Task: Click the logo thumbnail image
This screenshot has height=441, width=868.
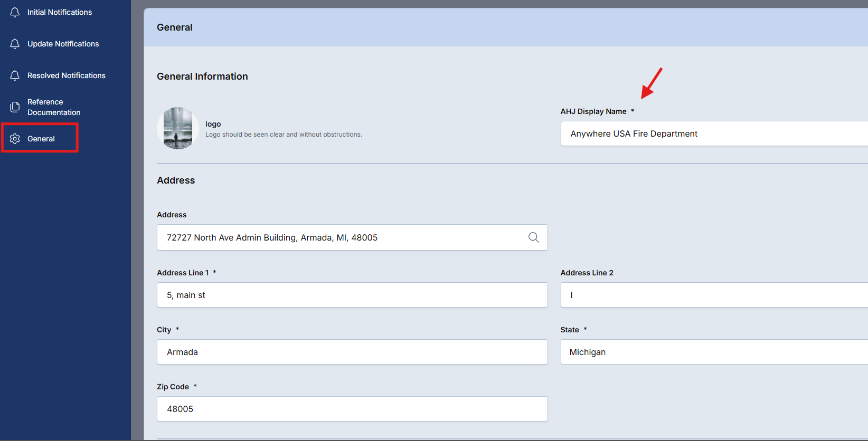Action: coord(178,128)
